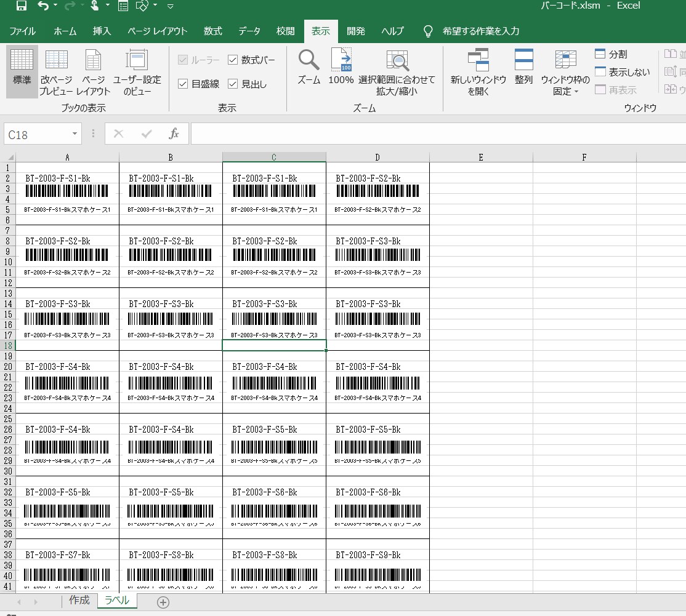Viewport: 686px width, 616px height.
Task: Click the select-all corner triangle
Action: coord(10,157)
